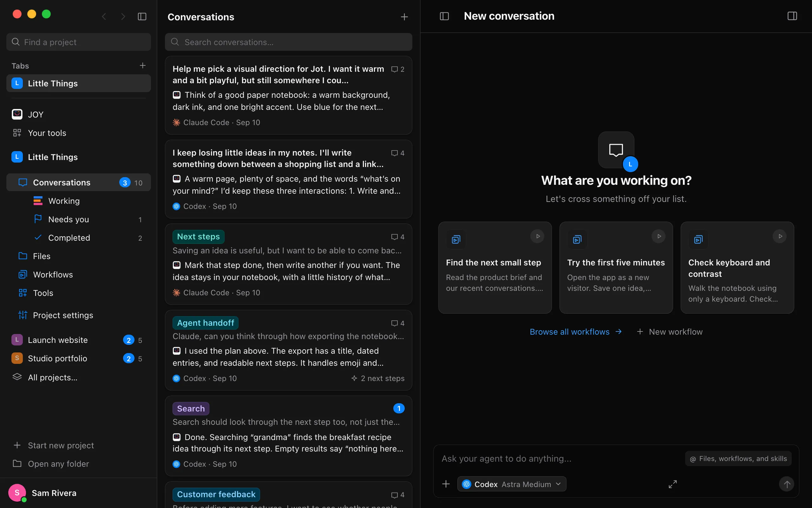Click Open any folder
This screenshot has height=508, width=812.
click(x=79, y=464)
